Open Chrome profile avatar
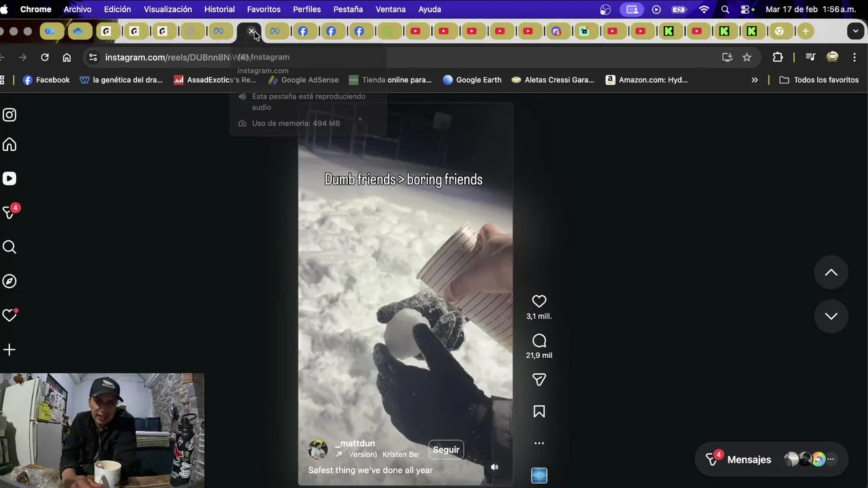Image resolution: width=868 pixels, height=488 pixels. 833,58
